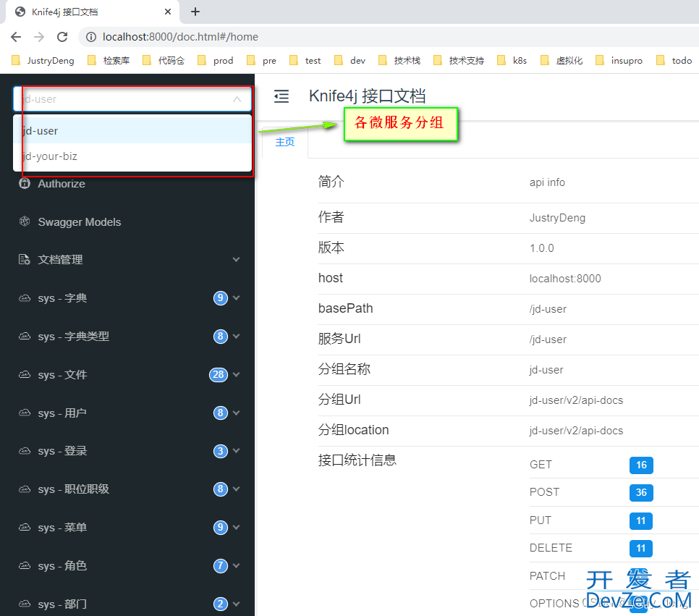Expand sys - 登录 using its chevron

237,451
